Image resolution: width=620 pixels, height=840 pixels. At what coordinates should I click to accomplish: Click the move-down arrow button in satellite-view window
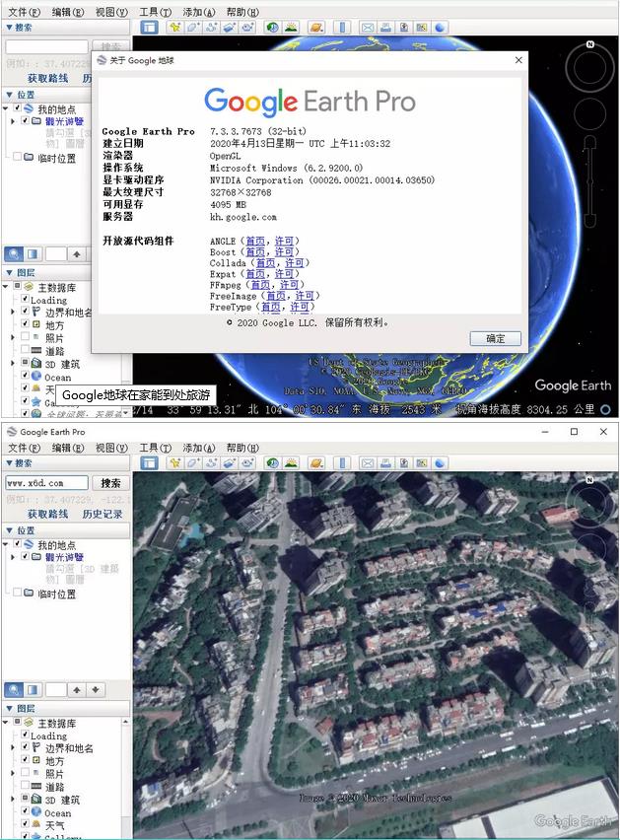tap(96, 690)
